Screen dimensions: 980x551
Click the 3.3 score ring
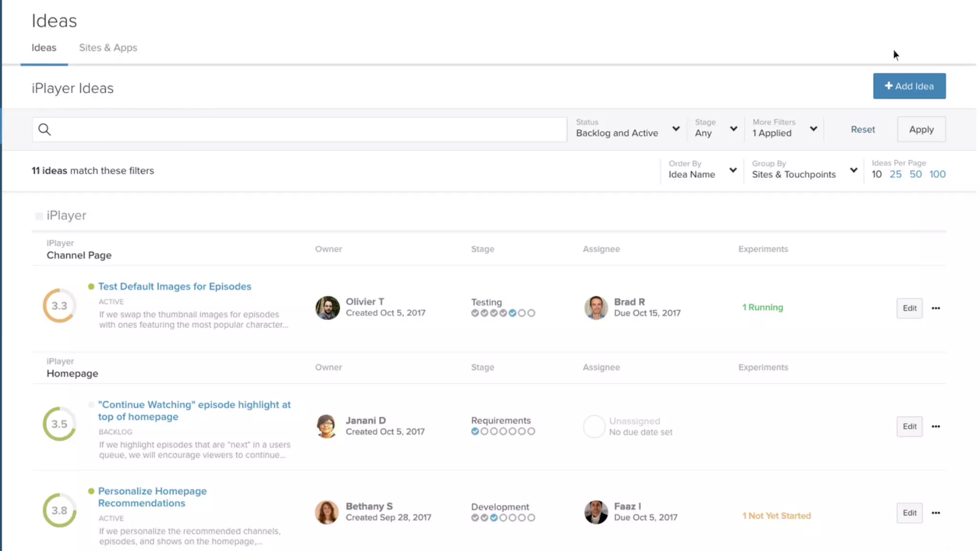point(59,306)
